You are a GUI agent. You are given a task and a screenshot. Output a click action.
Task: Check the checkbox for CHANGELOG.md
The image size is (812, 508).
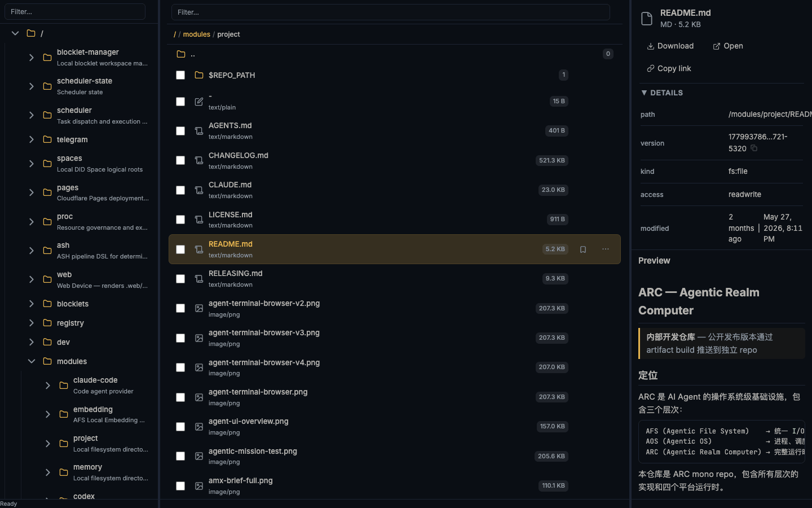[180, 161]
